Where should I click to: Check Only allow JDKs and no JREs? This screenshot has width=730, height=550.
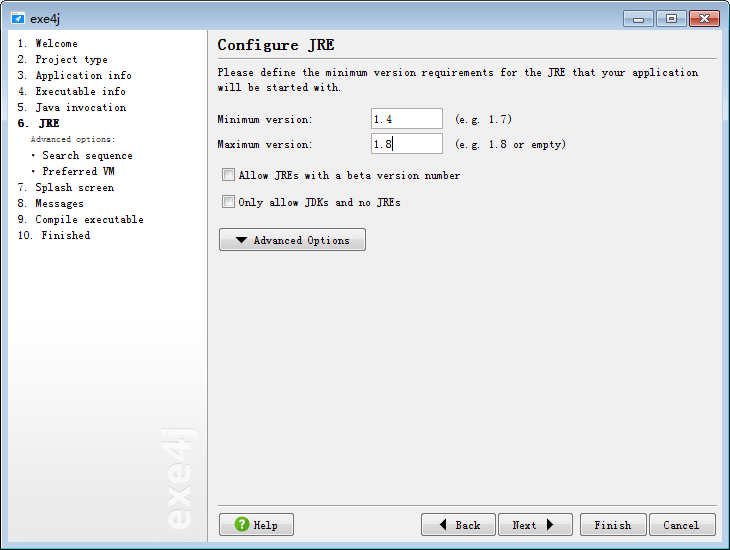pyautogui.click(x=229, y=201)
